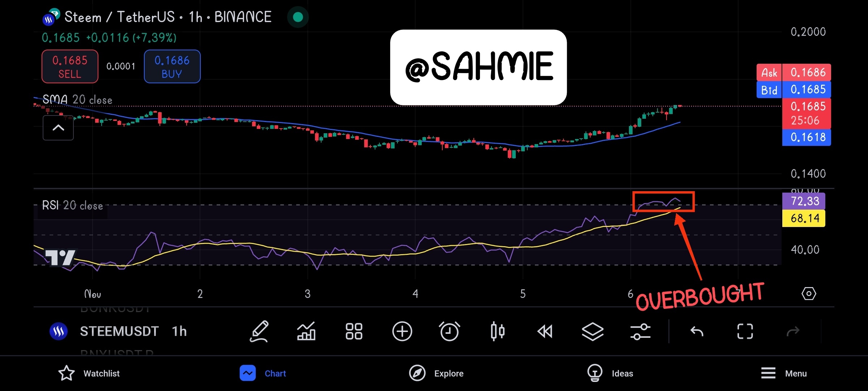Start bar replay rewind icon
The width and height of the screenshot is (868, 391).
[x=545, y=331]
